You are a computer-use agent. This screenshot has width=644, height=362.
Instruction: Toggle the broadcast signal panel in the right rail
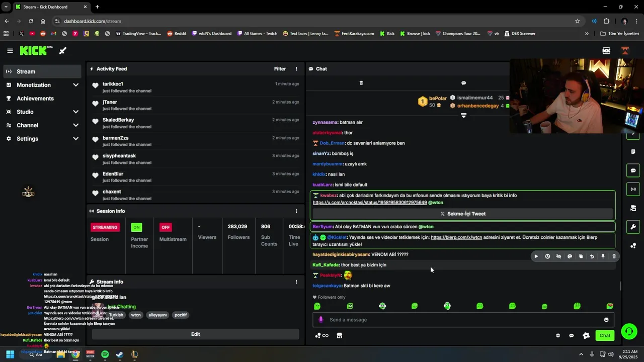pos(633,189)
